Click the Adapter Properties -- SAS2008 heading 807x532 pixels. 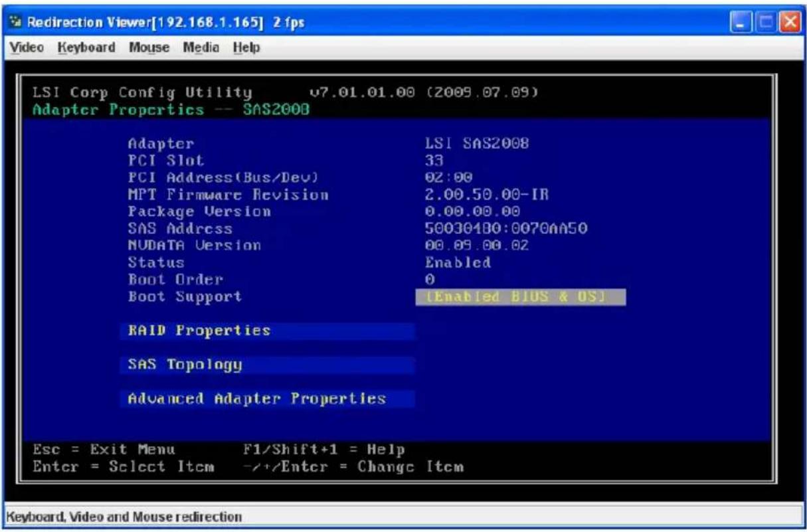tap(171, 110)
